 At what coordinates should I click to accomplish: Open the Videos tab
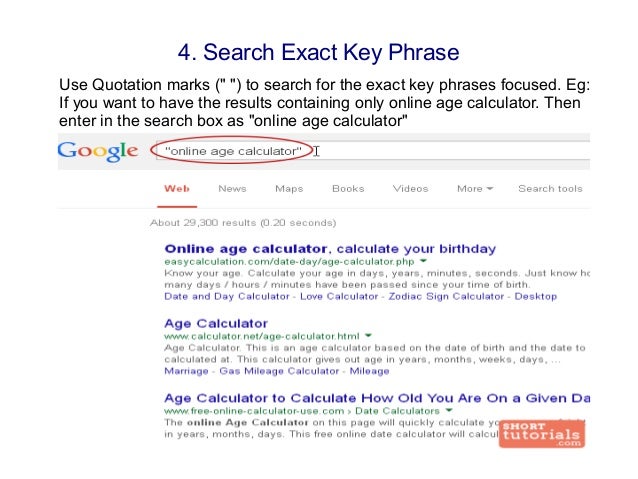(410, 189)
